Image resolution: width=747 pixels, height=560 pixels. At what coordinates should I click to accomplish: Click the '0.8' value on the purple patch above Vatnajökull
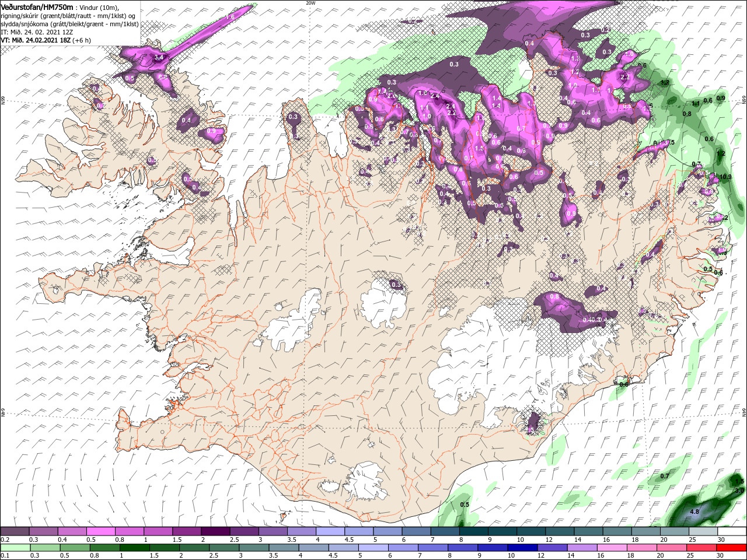coord(554,297)
